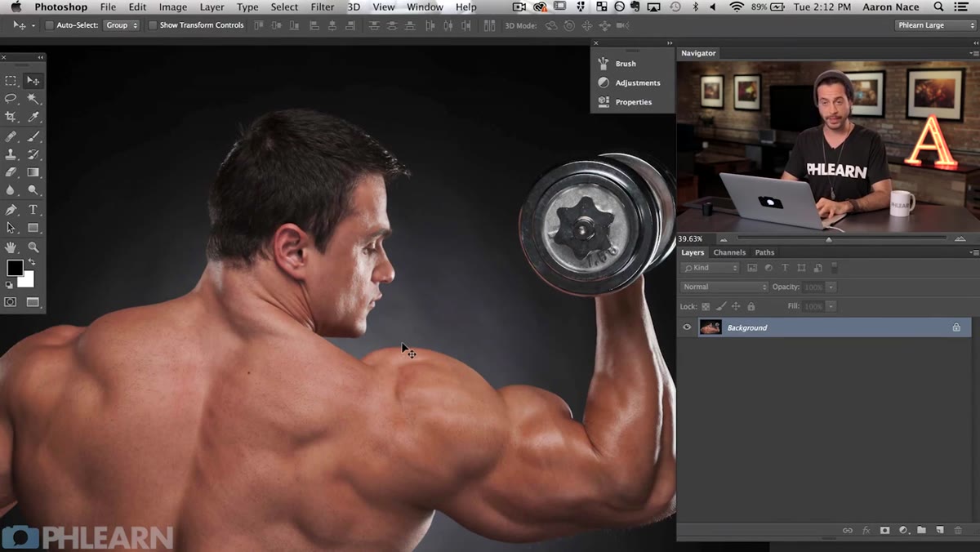This screenshot has width=980, height=552.
Task: Select the Eyedropper tool
Action: click(33, 117)
